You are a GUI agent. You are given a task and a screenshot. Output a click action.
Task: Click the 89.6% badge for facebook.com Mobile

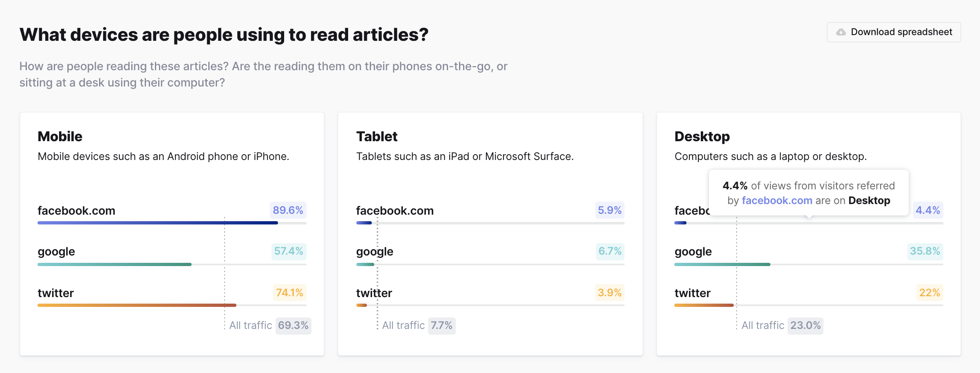(288, 211)
